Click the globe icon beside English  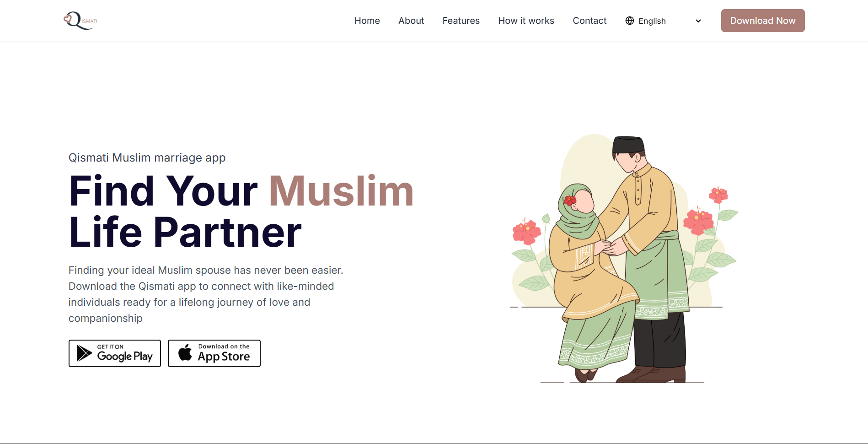[630, 21]
